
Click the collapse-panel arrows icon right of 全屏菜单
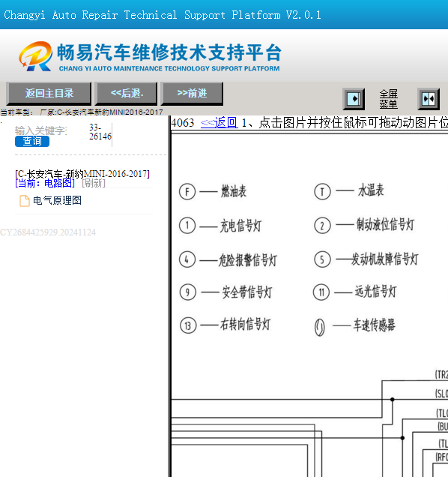[429, 99]
